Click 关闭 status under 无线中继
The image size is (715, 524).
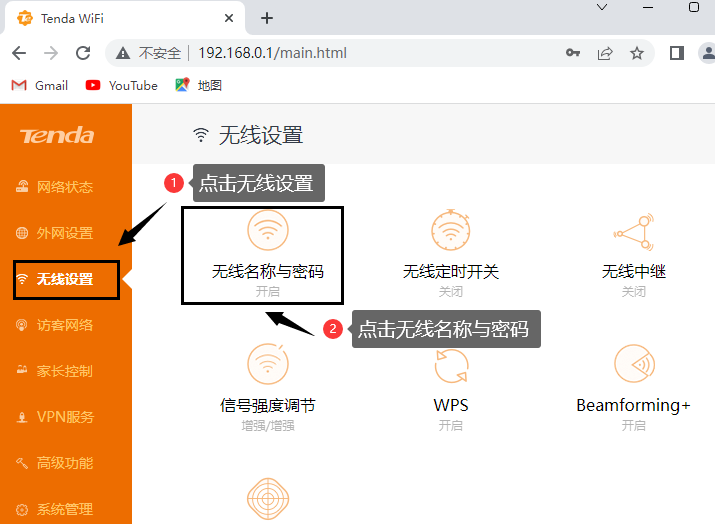tap(634, 291)
